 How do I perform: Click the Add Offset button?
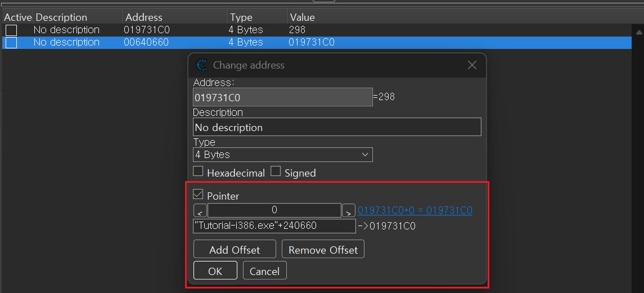click(235, 250)
